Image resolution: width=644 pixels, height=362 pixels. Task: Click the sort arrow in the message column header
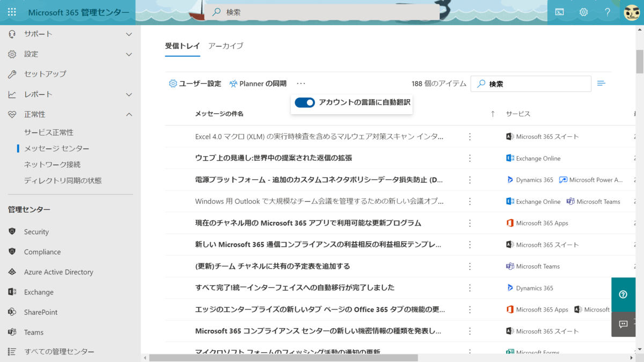(x=493, y=114)
